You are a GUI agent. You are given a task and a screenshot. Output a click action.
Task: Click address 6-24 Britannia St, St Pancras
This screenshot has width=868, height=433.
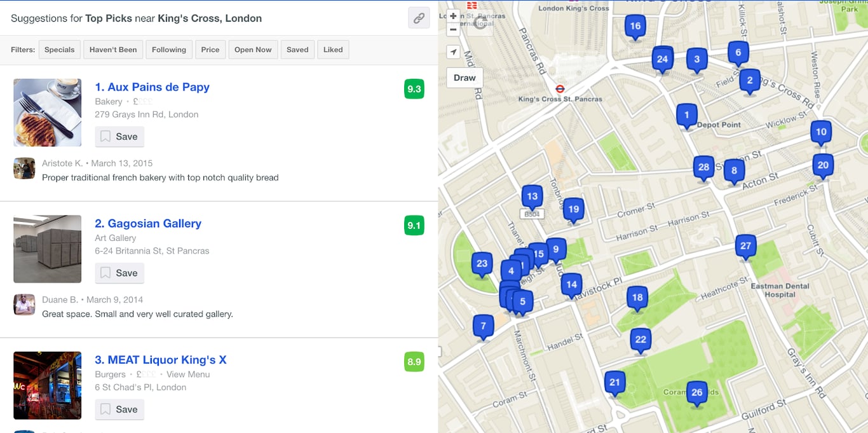152,251
